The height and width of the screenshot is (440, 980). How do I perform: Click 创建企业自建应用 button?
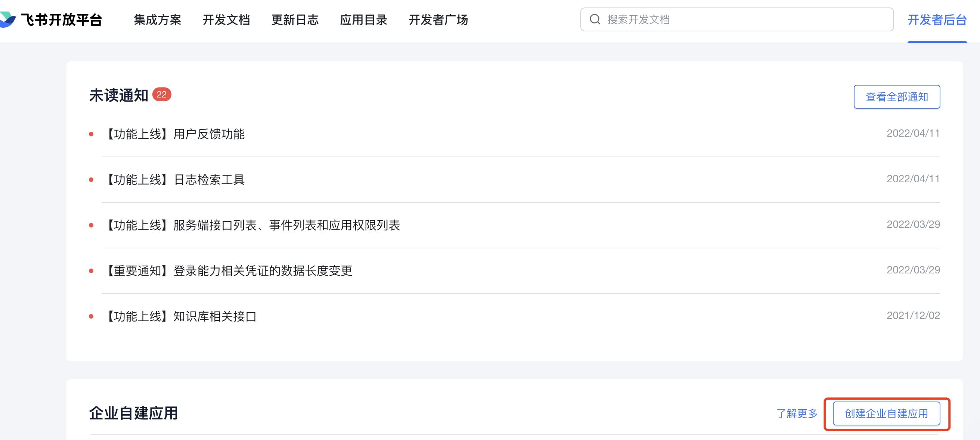click(886, 413)
